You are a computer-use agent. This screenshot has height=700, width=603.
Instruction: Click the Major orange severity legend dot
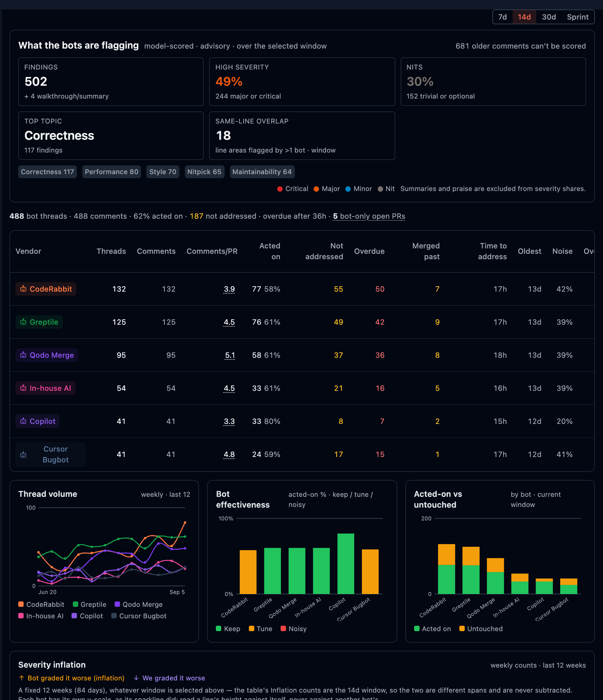click(316, 189)
